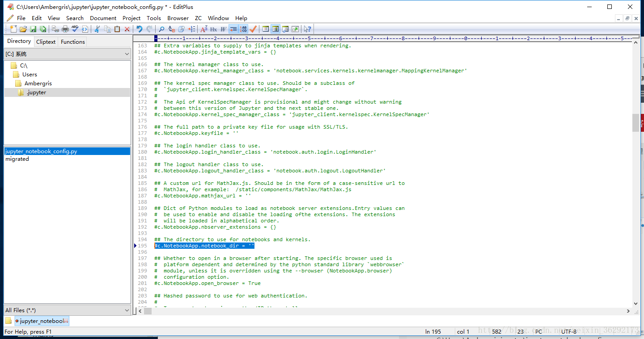Click the Copy icon in the toolbar
The height and width of the screenshot is (339, 644).
coord(107,29)
